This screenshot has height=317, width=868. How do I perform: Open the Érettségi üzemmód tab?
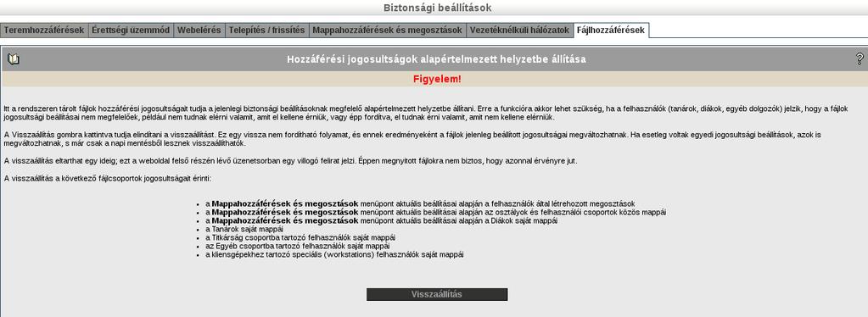coord(131,31)
